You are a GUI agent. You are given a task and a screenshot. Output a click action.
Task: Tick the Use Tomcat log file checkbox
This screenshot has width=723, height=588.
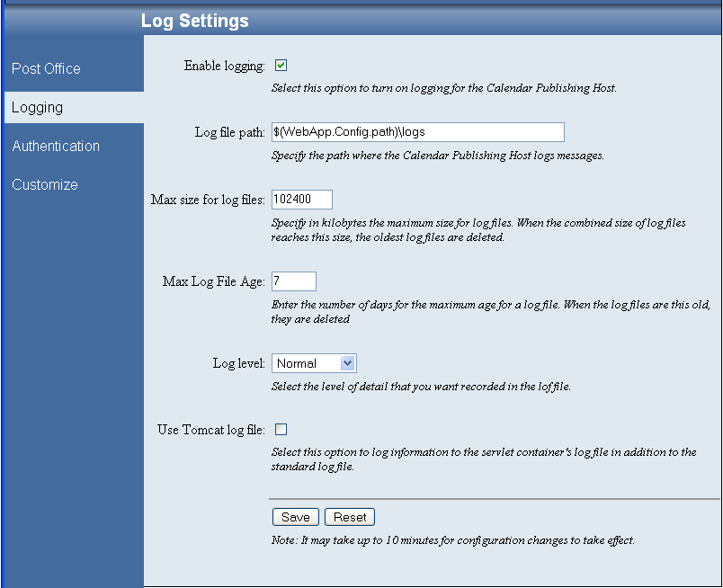[281, 430]
